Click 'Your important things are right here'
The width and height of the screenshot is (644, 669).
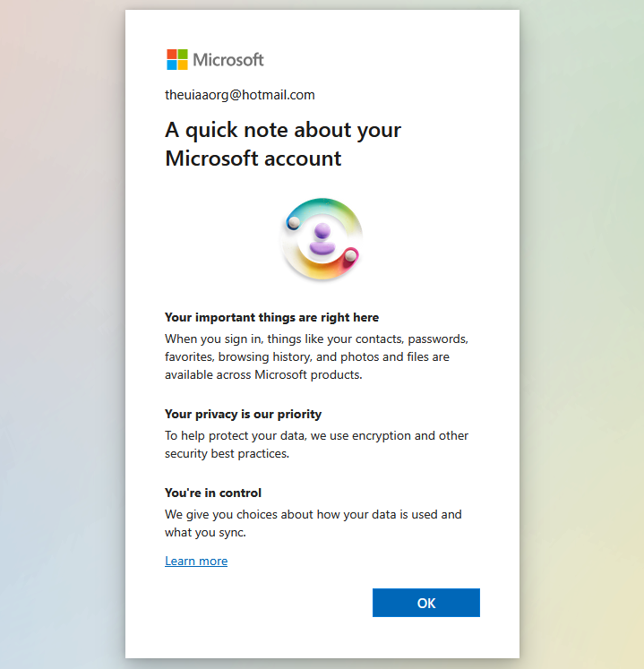point(272,317)
